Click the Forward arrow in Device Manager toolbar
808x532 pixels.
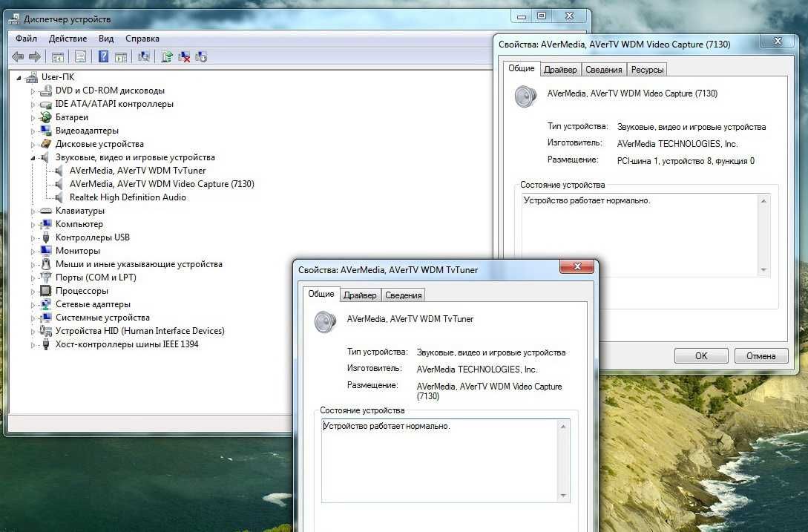(35, 56)
